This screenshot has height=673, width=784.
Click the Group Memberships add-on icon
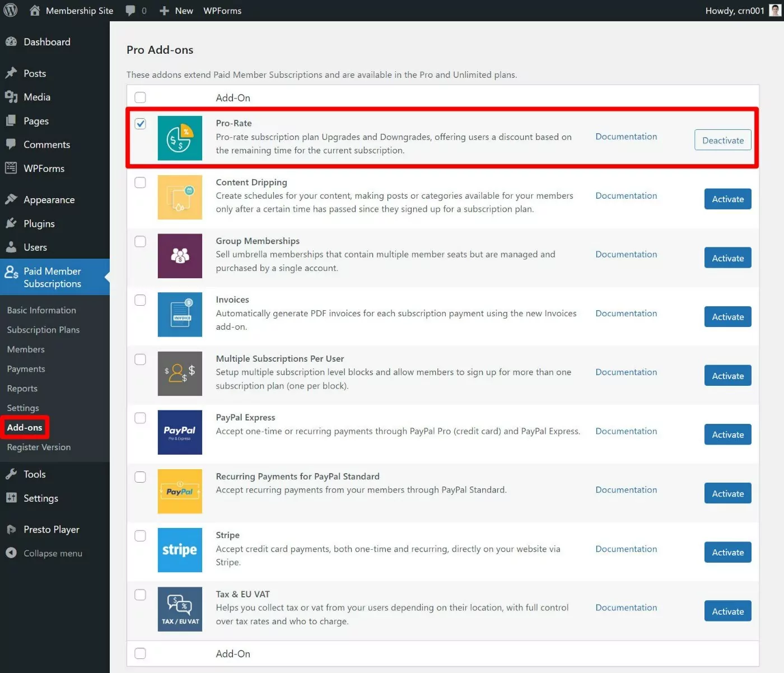[x=180, y=256]
